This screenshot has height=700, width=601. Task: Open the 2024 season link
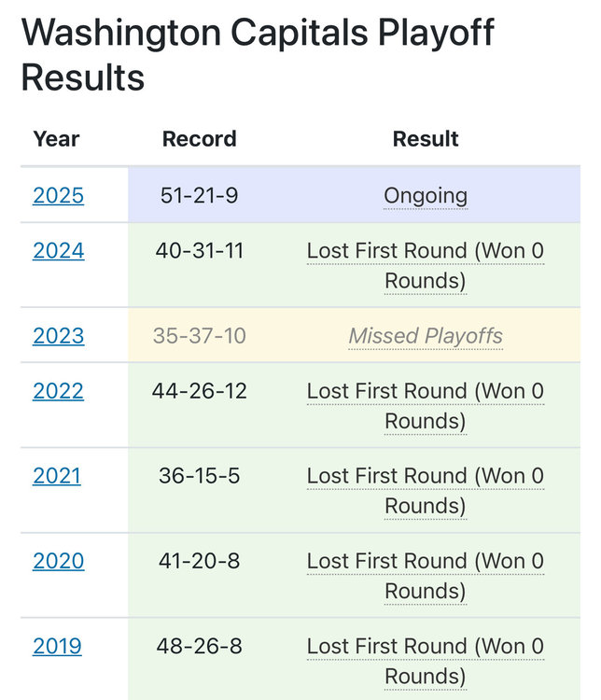[58, 250]
